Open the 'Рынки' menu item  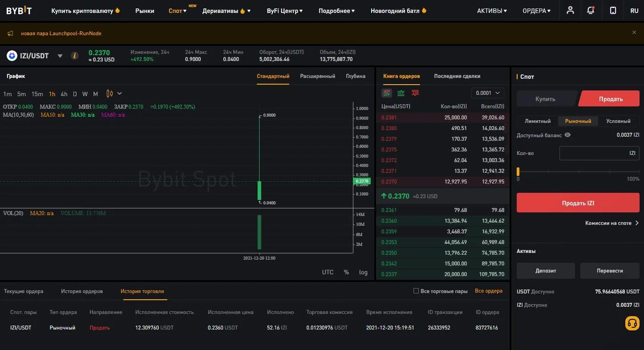click(x=145, y=11)
